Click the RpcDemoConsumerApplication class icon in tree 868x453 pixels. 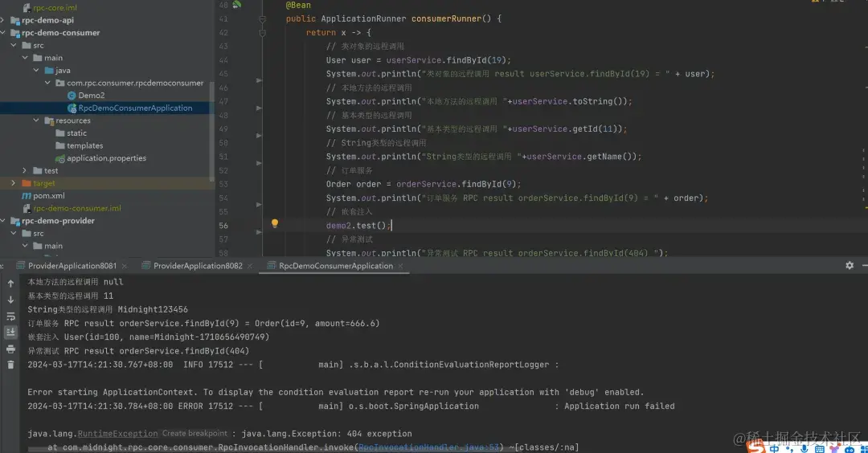coord(72,108)
